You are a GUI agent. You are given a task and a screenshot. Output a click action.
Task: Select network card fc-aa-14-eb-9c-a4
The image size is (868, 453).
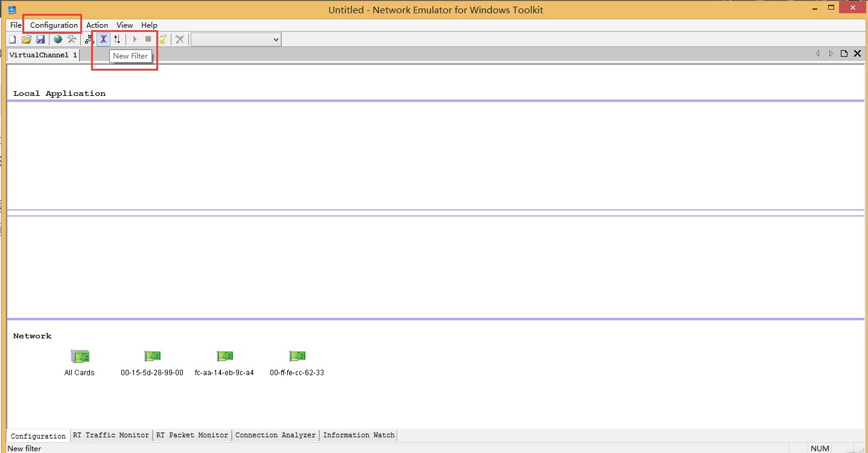pos(225,363)
